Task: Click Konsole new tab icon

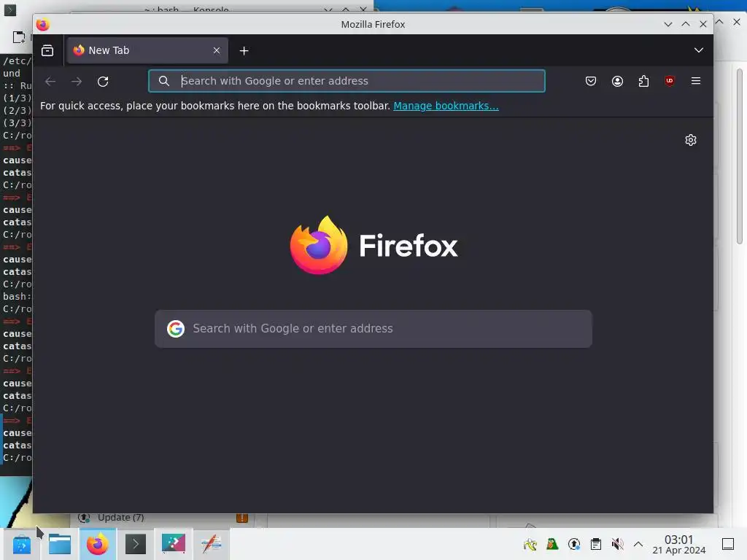Action: 18,37
